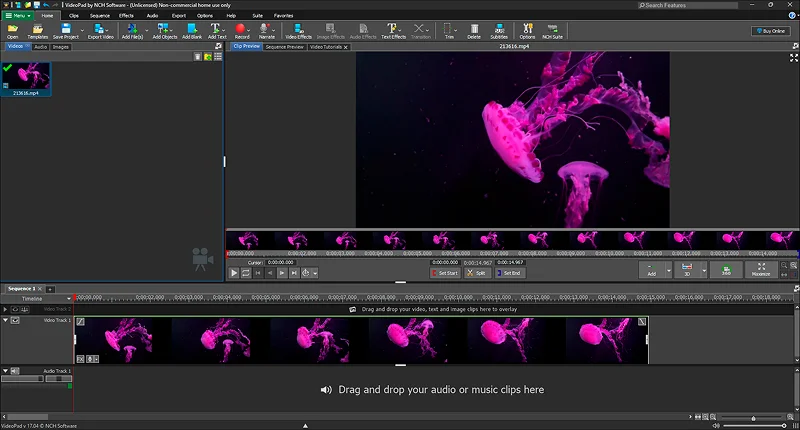The image size is (800, 430).
Task: Switch to the Sequence Preview tab
Action: 285,47
